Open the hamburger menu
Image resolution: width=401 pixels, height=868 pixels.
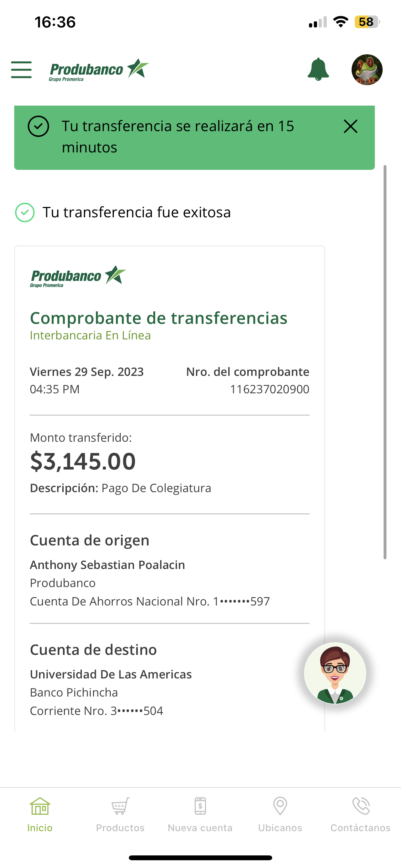[x=21, y=70]
